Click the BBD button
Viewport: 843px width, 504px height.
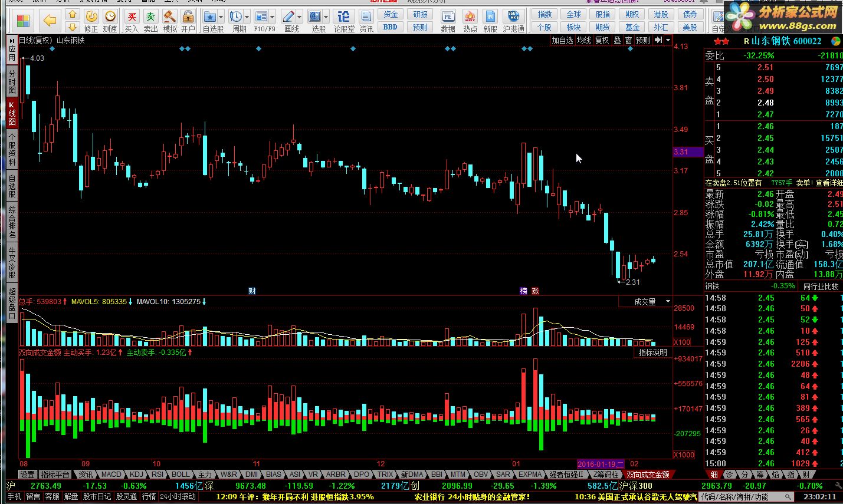391,27
